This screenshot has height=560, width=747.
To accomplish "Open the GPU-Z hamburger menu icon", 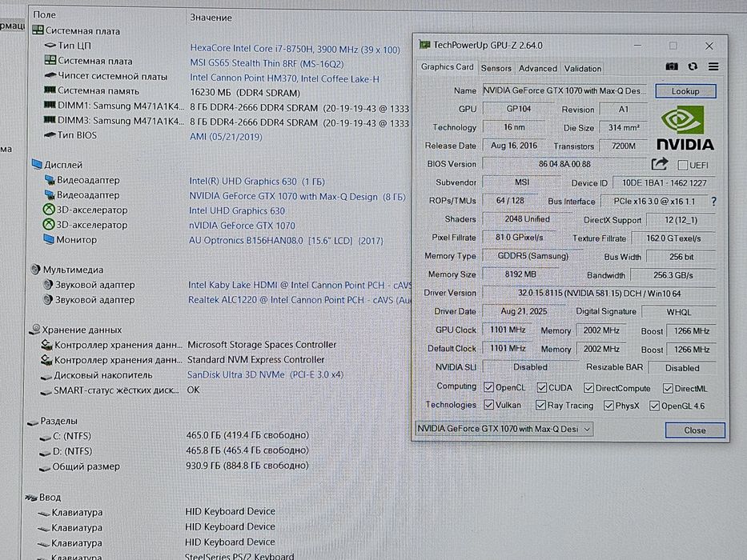I will pos(713,66).
